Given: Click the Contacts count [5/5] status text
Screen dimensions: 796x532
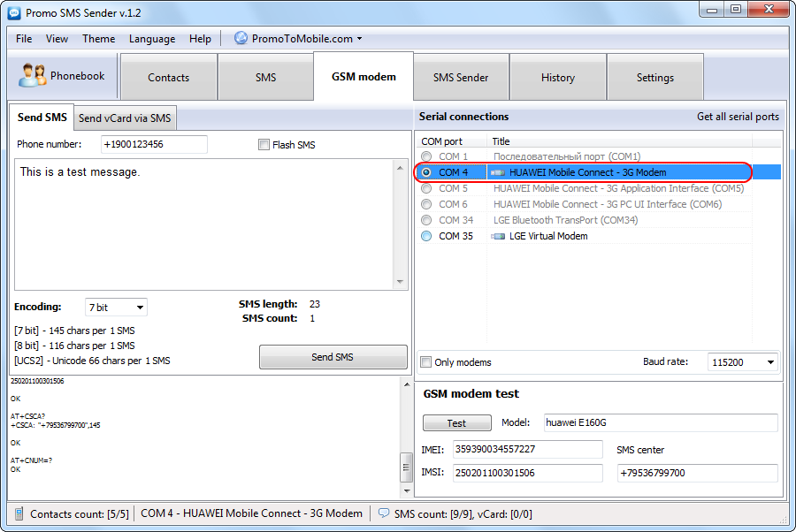Looking at the screenshot, I should pos(80,513).
